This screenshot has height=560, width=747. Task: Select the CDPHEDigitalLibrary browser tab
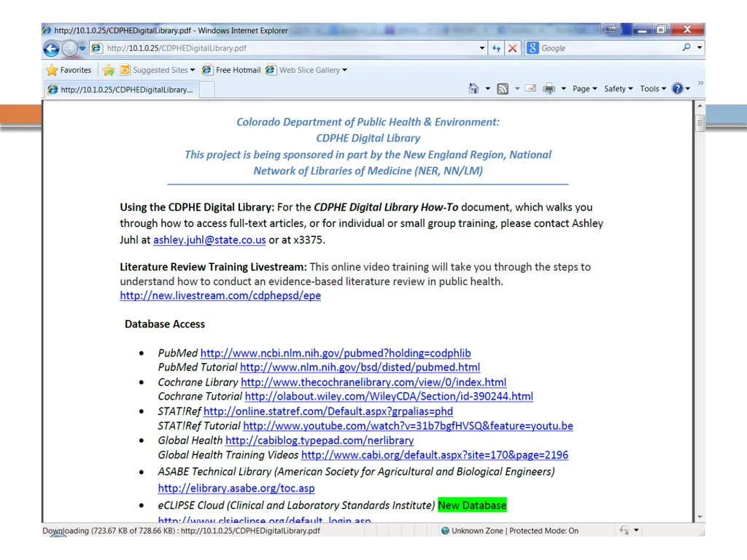click(x=122, y=90)
